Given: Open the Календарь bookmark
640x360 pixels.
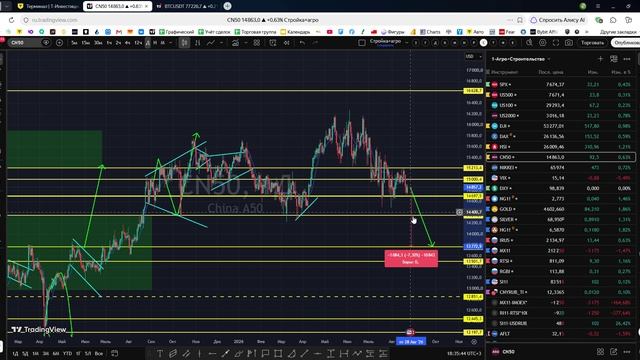Looking at the screenshot, I should [295, 31].
